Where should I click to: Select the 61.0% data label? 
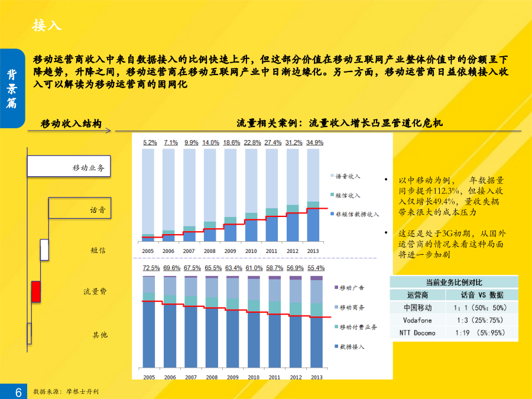[x=254, y=268]
